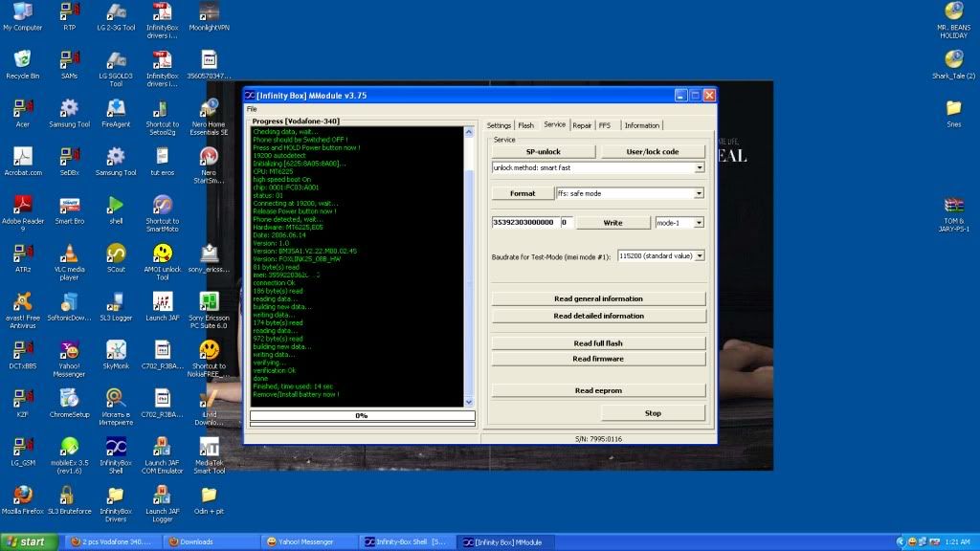
Task: Expand the unlock method dropdown
Action: tap(700, 168)
